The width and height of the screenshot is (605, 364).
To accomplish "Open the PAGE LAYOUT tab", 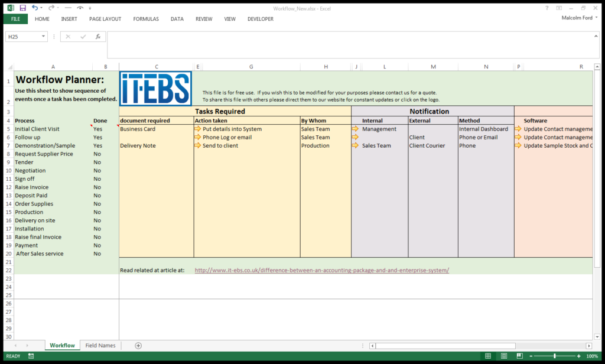I will [x=105, y=19].
